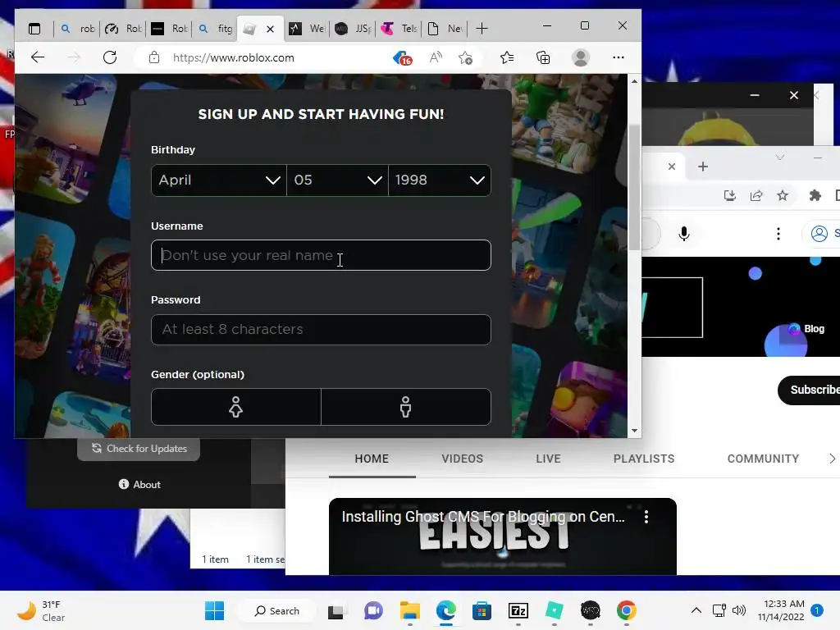
Task: Show hidden system tray icons
Action: pos(696,610)
